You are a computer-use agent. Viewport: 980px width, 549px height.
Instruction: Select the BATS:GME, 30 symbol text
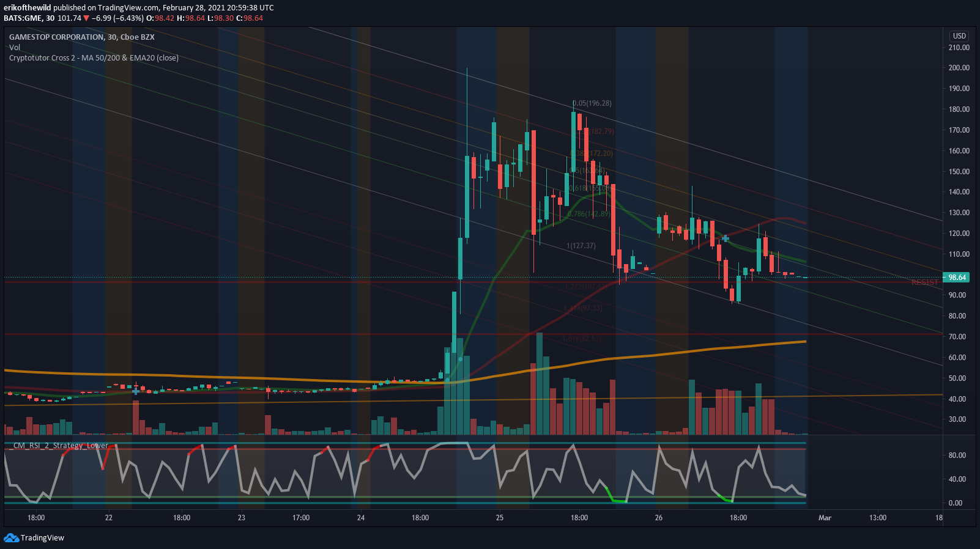tap(29, 18)
